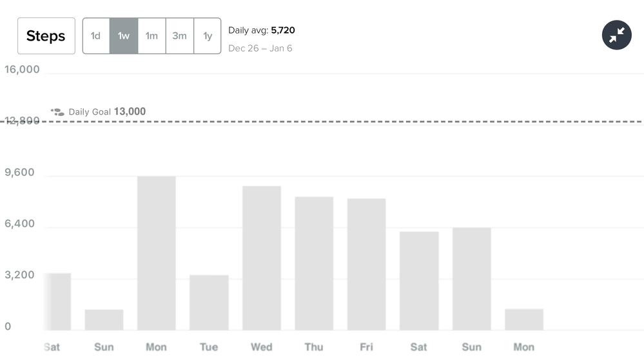
Task: Switch to the 1d time range
Action: (96, 36)
